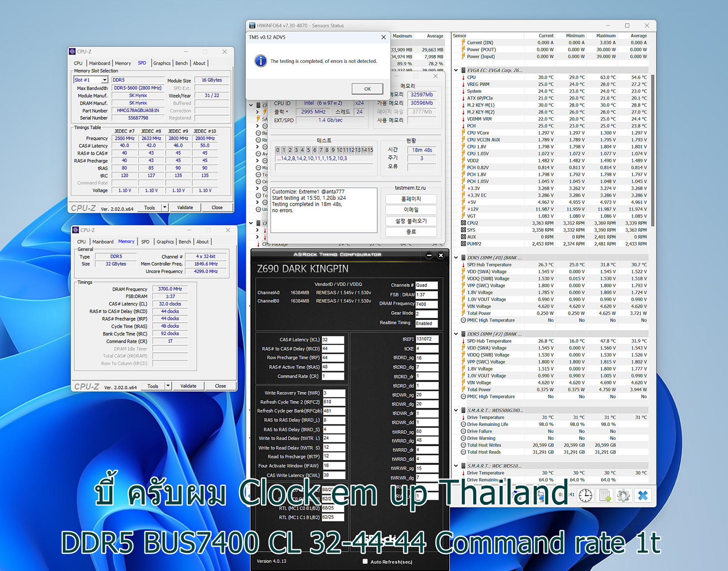
Task: Click the HWiNFO log file icon
Action: pos(605,495)
